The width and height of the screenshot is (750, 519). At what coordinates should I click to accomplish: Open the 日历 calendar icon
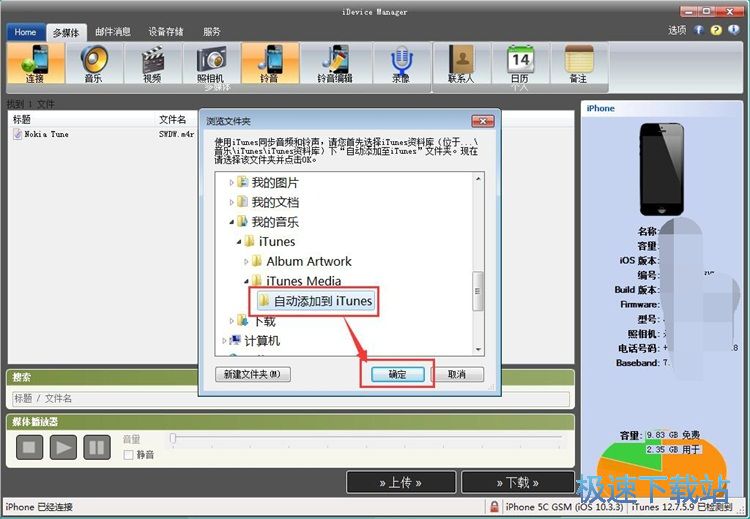coord(520,63)
